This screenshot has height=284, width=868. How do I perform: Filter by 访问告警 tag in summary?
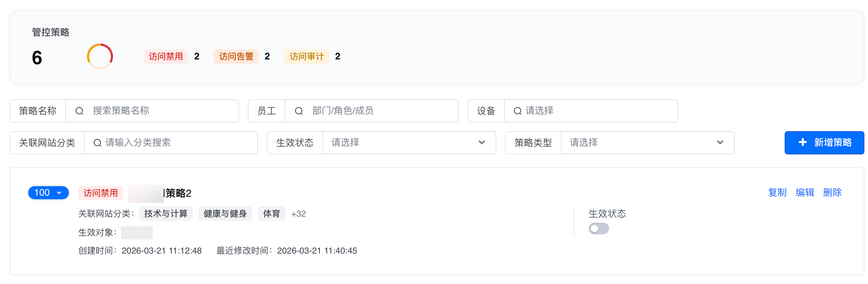pos(236,57)
